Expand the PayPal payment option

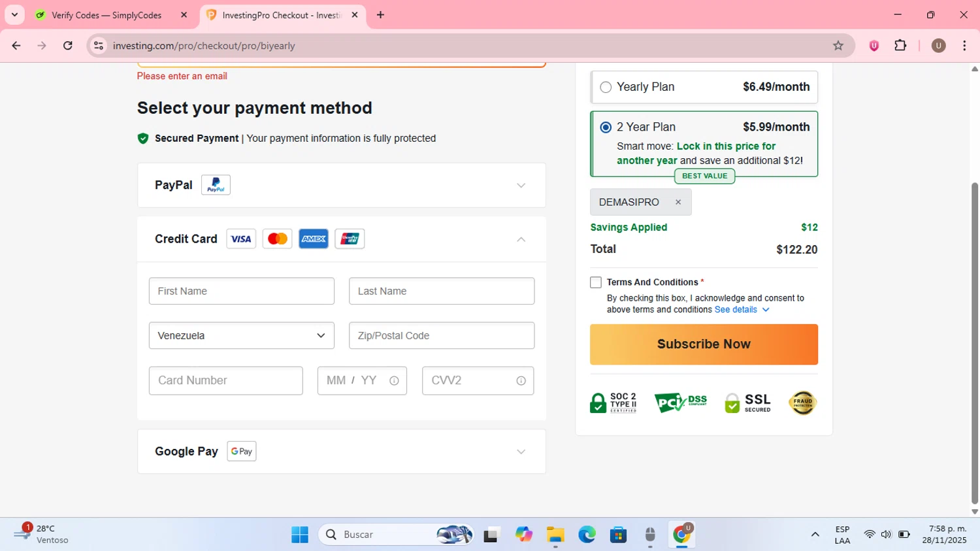point(521,186)
